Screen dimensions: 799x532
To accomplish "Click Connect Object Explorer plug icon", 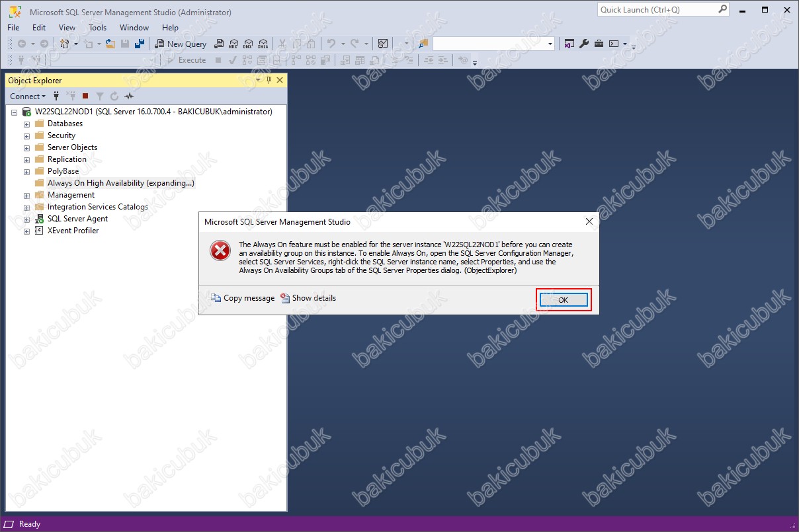I will coord(56,96).
